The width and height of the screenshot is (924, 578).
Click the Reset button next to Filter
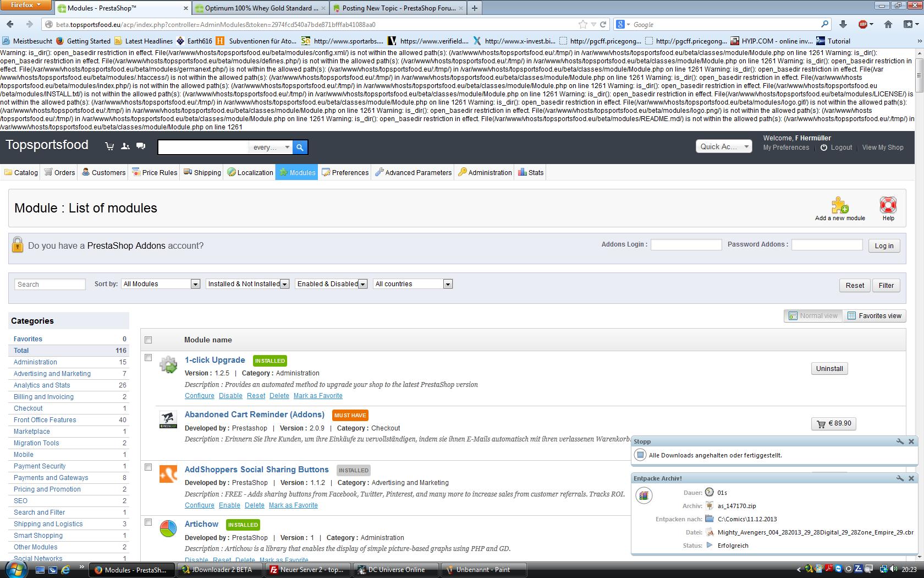pos(855,285)
